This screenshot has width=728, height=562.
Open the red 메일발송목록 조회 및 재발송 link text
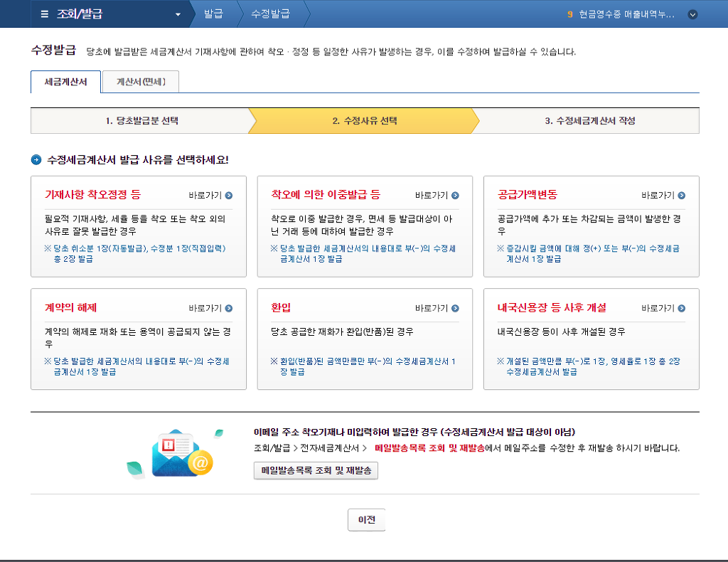pyautogui.click(x=429, y=448)
